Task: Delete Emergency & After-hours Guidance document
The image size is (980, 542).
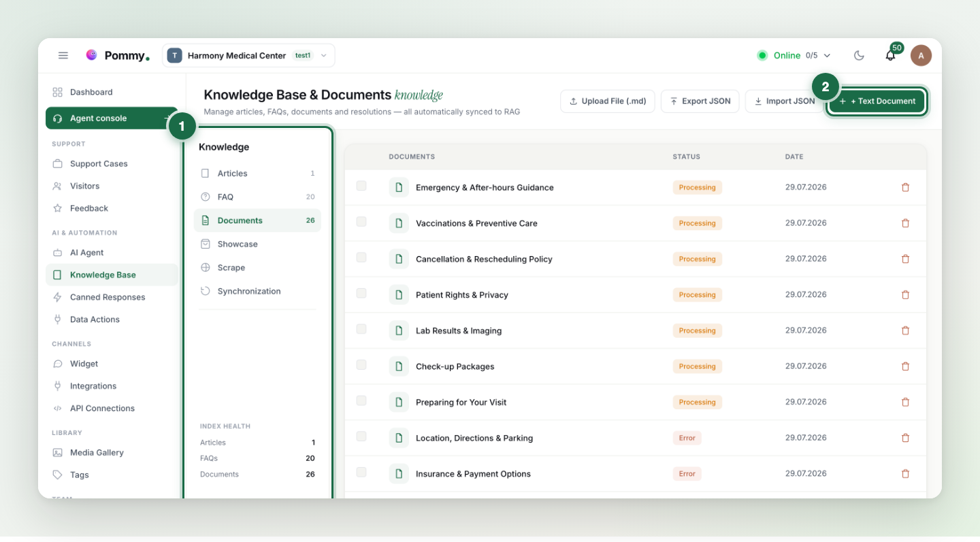Action: (905, 187)
